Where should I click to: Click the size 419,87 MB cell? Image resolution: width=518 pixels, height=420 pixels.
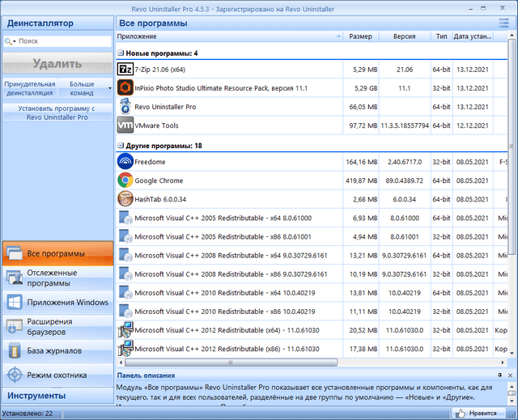tap(362, 180)
